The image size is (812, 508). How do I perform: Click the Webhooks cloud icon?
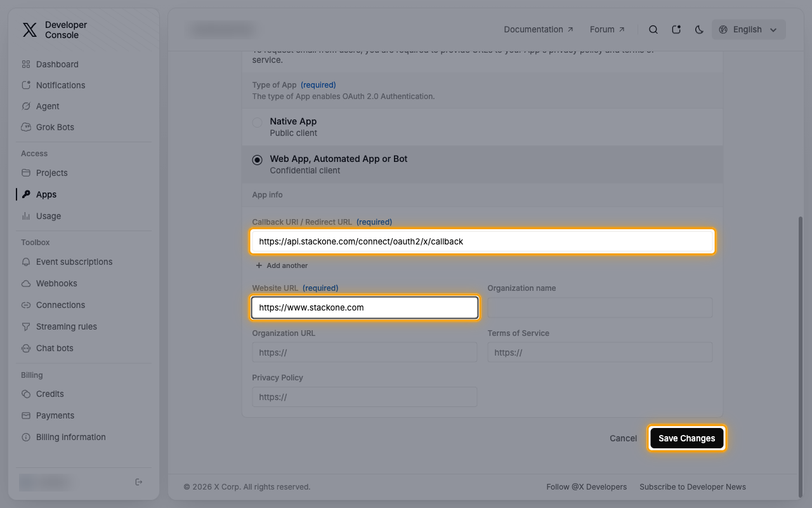click(26, 283)
